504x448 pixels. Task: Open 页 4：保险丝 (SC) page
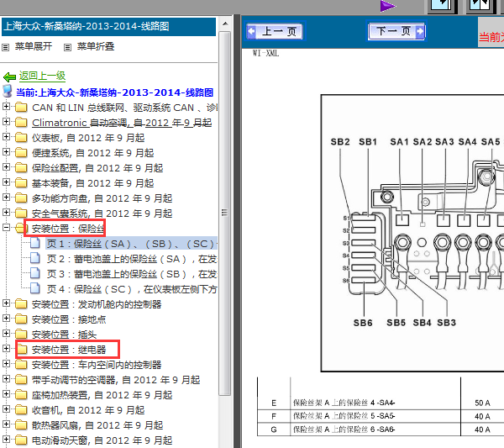(x=132, y=289)
